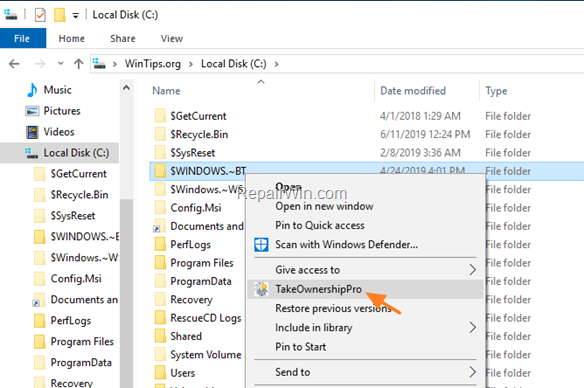Screen dimensions: 584x388
Task: Click WinTips.org in the address bar
Action: coord(153,64)
